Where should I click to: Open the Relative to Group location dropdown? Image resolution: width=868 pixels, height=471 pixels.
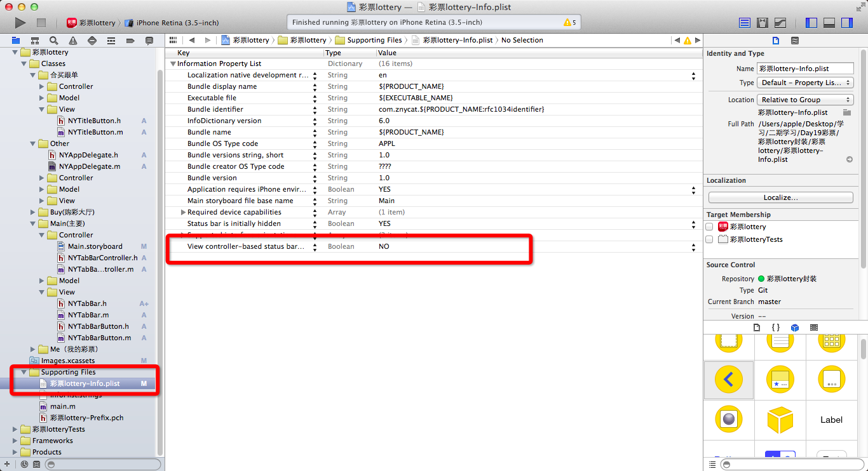pyautogui.click(x=805, y=100)
